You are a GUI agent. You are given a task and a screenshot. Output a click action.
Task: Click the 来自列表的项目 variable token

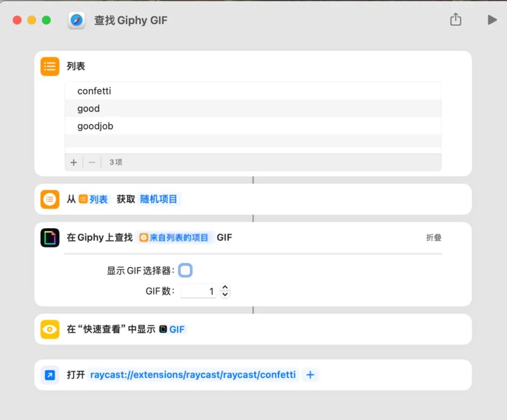tap(174, 238)
